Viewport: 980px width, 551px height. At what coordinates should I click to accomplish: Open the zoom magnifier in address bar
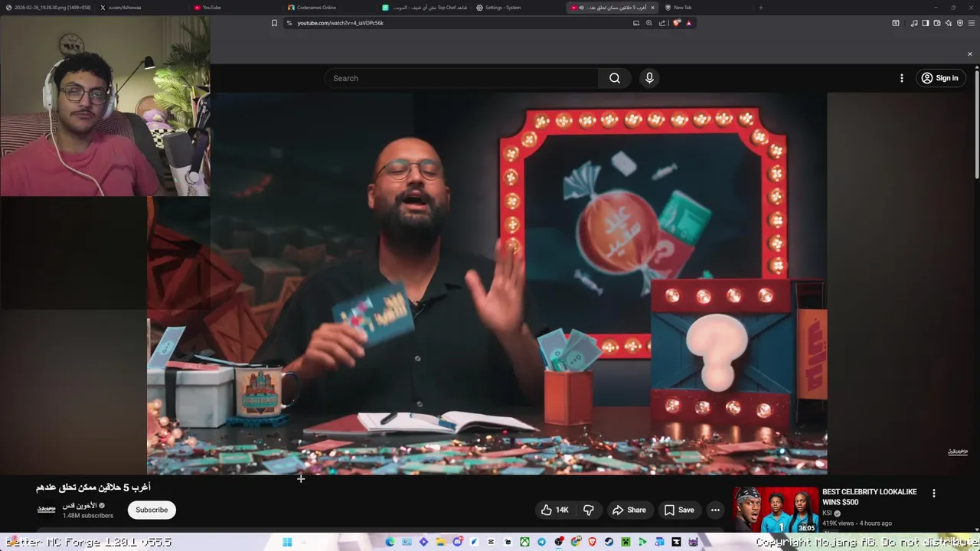tap(649, 23)
